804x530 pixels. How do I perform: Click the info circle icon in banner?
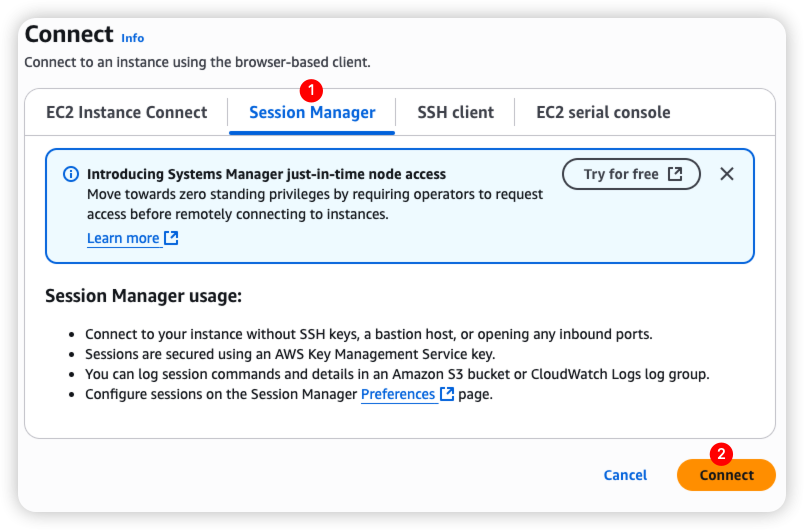tap(71, 174)
